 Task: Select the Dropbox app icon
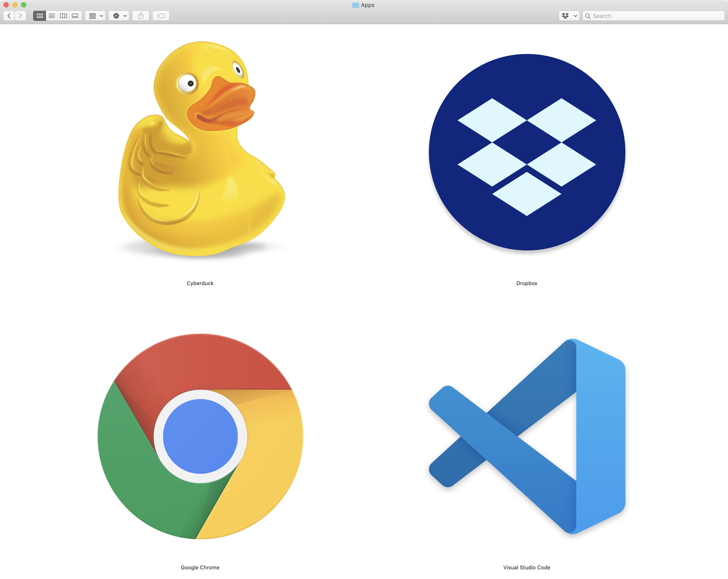tap(527, 152)
